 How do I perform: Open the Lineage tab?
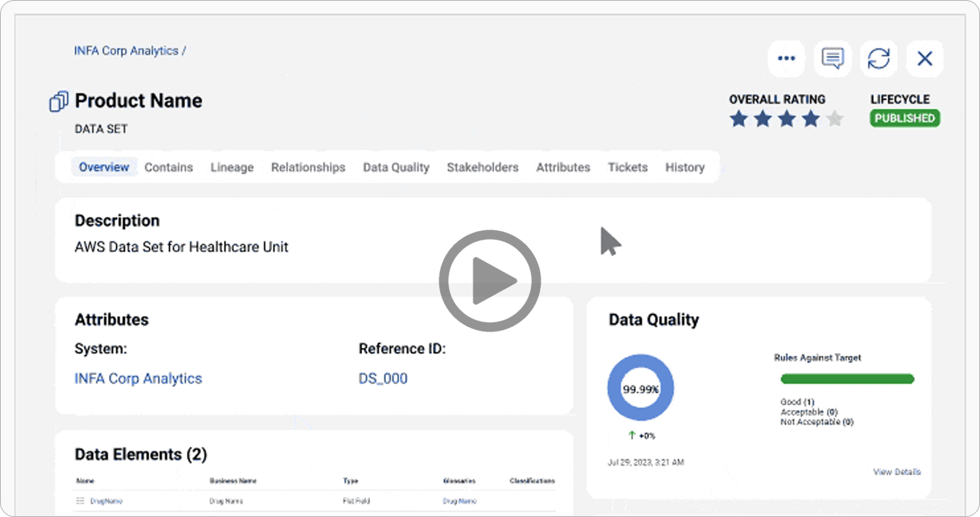point(232,168)
